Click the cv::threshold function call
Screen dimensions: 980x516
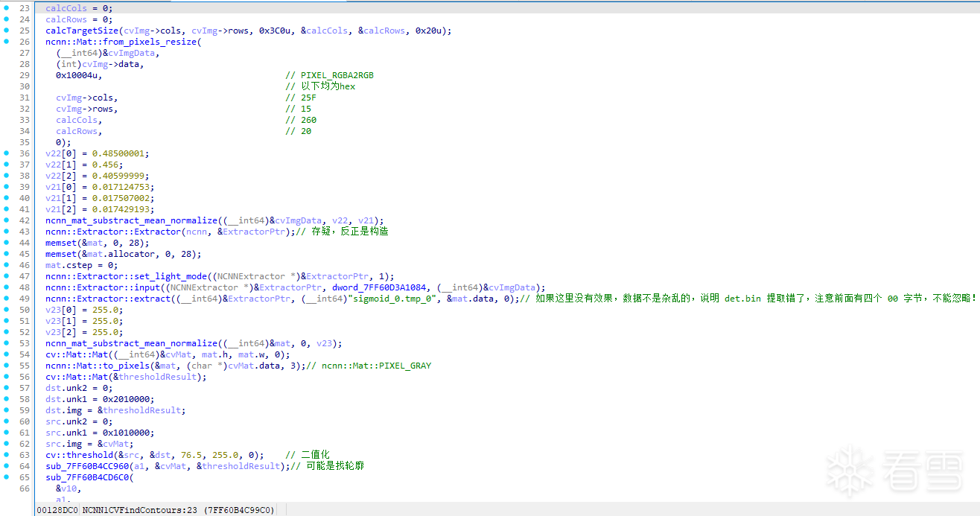(x=79, y=455)
